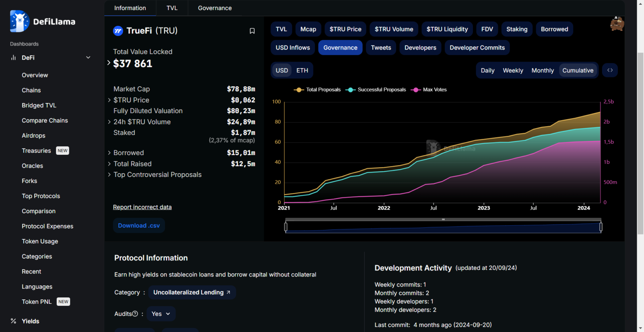Screen dimensions: 644x332
Task: Collapse the DeFi sidebar section chevron
Action: pos(88,58)
